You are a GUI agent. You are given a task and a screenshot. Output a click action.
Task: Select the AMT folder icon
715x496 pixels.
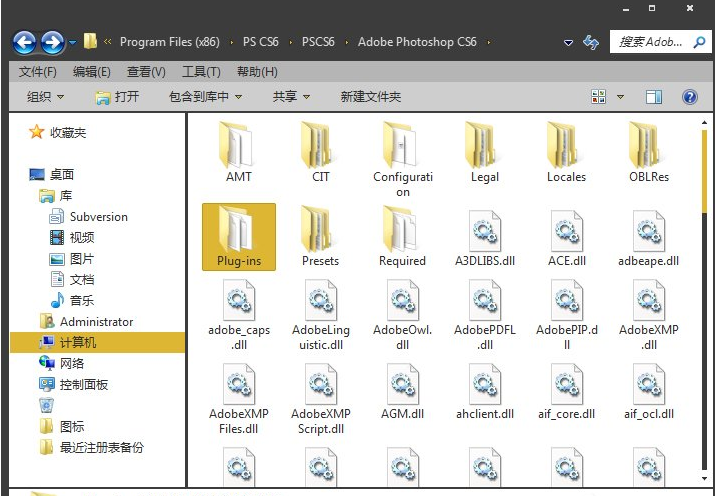[x=236, y=145]
